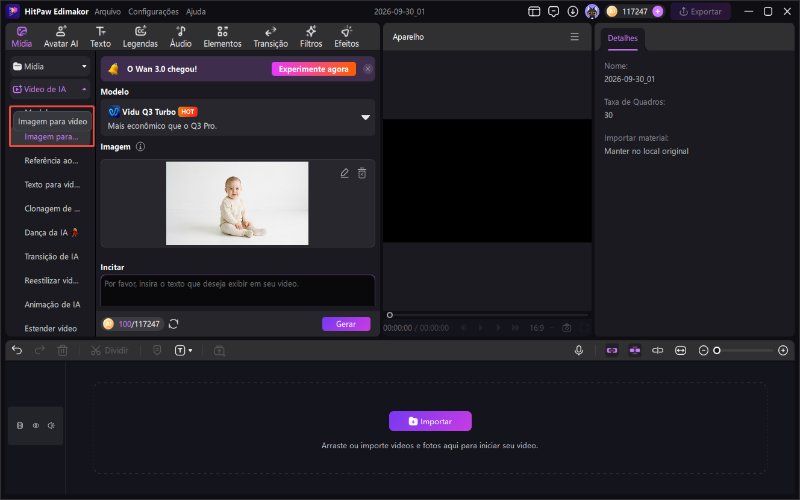Switch to the Legendas tab

click(140, 37)
